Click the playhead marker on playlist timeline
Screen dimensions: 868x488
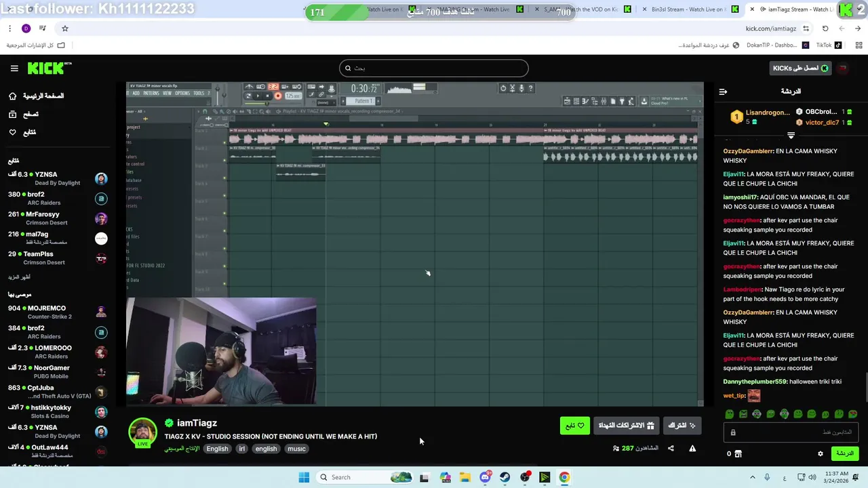326,124
